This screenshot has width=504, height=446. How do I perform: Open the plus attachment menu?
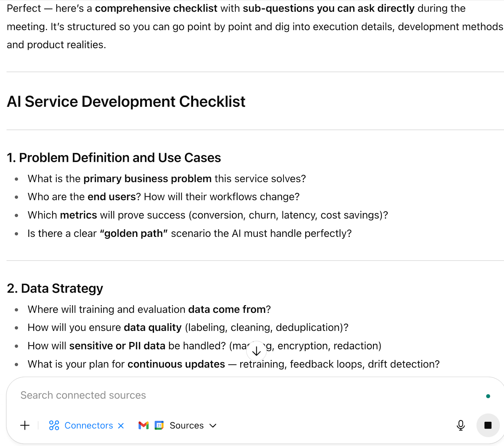click(25, 426)
